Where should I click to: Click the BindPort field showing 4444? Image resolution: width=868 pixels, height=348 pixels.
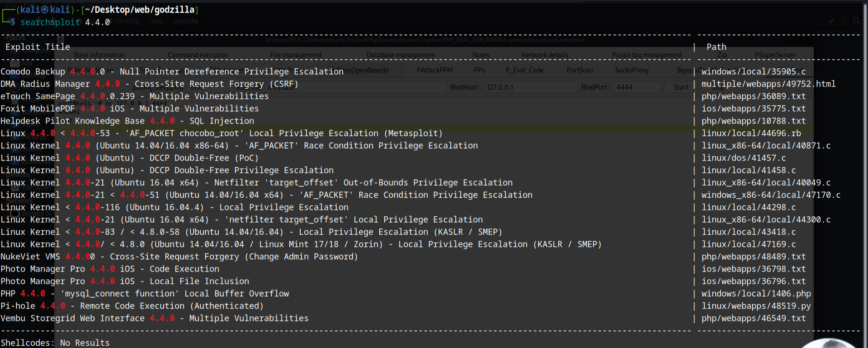pyautogui.click(x=637, y=87)
